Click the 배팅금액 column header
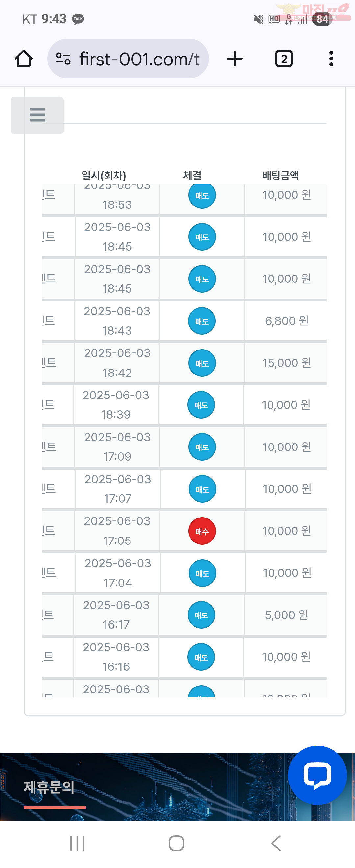Image resolution: width=355 pixels, height=868 pixels. [280, 175]
